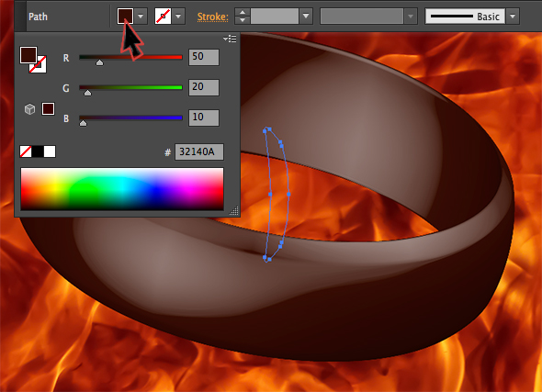Click the selected highlight path on ring

[x=277, y=195]
